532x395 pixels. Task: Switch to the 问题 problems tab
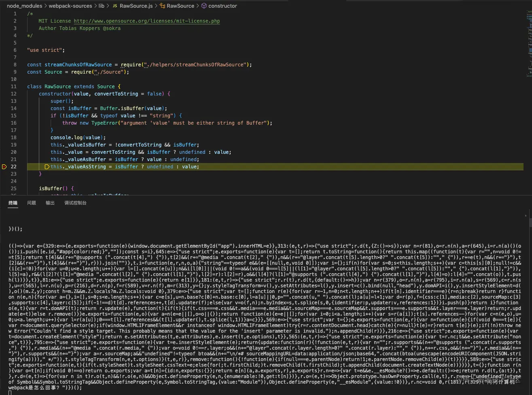pyautogui.click(x=32, y=203)
